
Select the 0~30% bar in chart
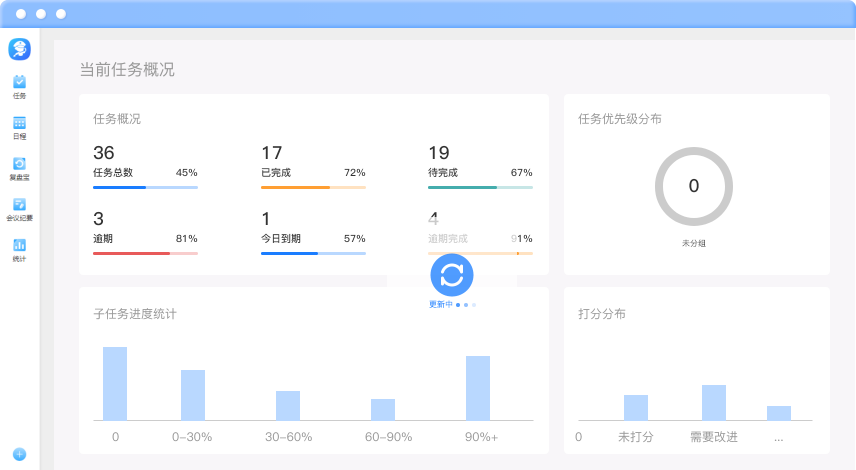point(193,395)
